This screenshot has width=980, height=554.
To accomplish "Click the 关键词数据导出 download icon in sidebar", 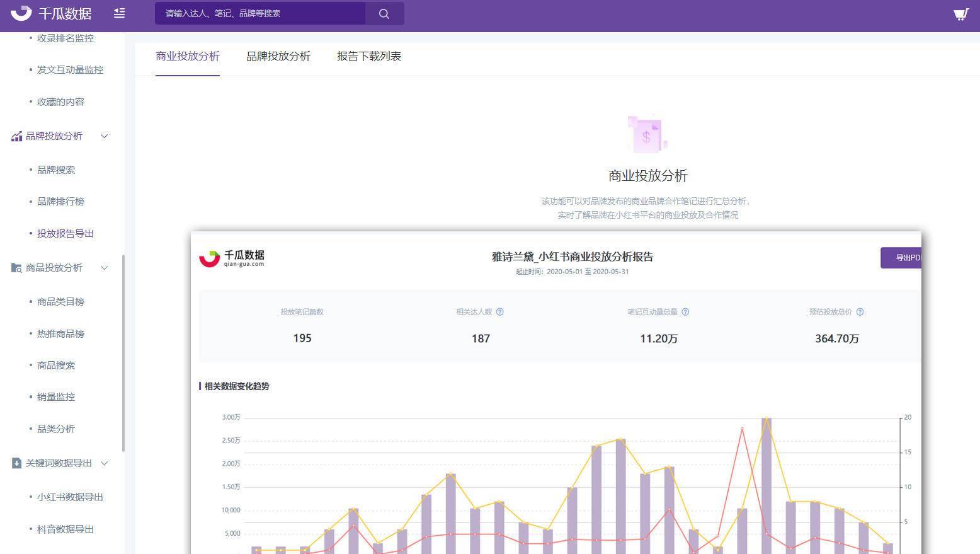I will [x=16, y=463].
